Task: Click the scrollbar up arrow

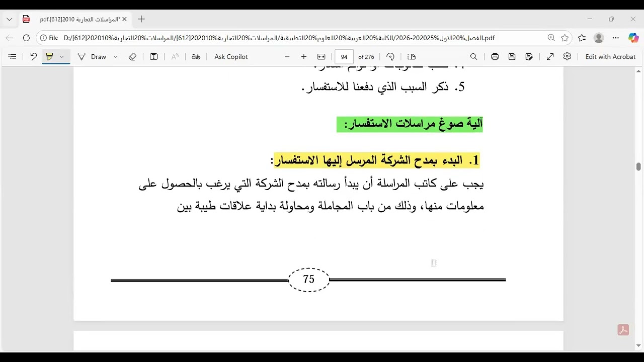Action: [638, 71]
